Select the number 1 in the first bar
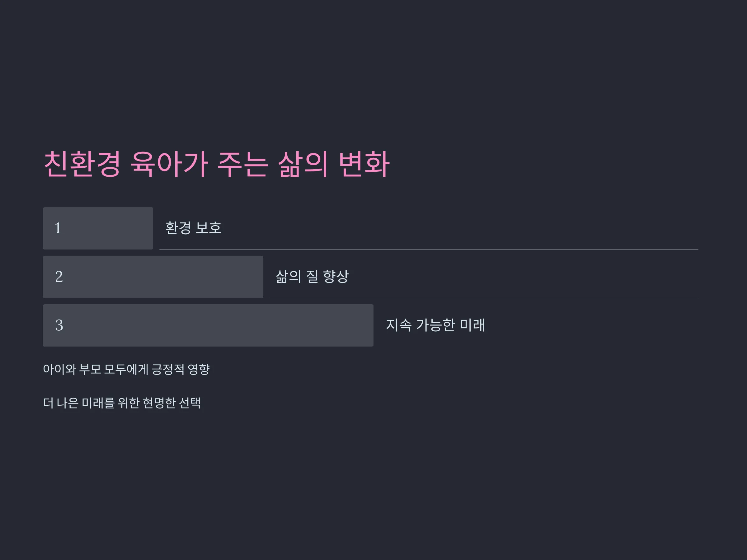Screen dimensions: 747x560 point(58,228)
